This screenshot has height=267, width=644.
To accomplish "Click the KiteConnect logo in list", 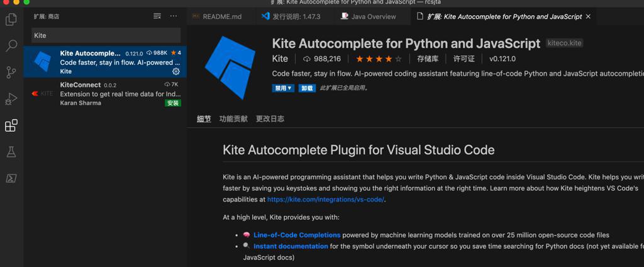I will point(42,93).
